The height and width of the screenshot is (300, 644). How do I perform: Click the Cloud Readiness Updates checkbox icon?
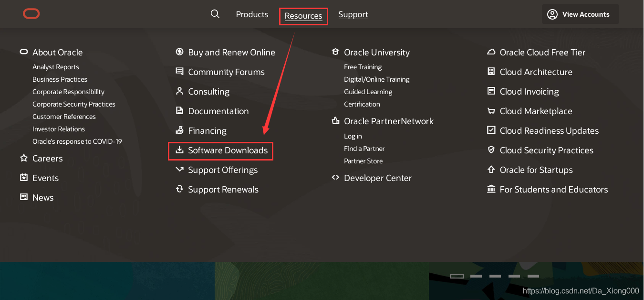(x=491, y=130)
